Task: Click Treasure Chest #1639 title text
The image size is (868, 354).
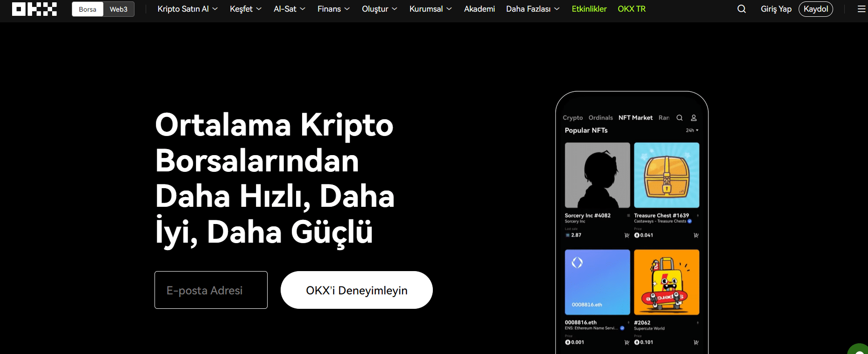Action: pyautogui.click(x=661, y=216)
